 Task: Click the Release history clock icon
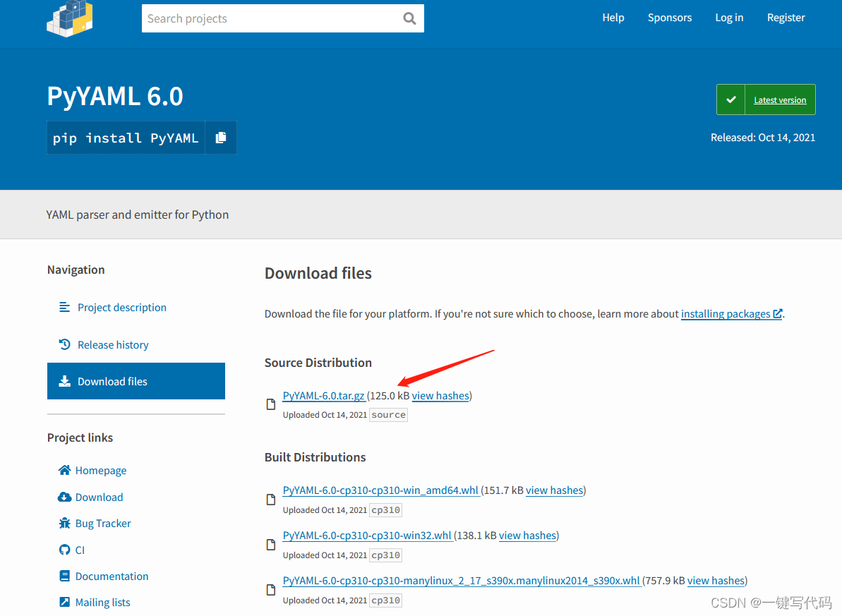tap(64, 344)
